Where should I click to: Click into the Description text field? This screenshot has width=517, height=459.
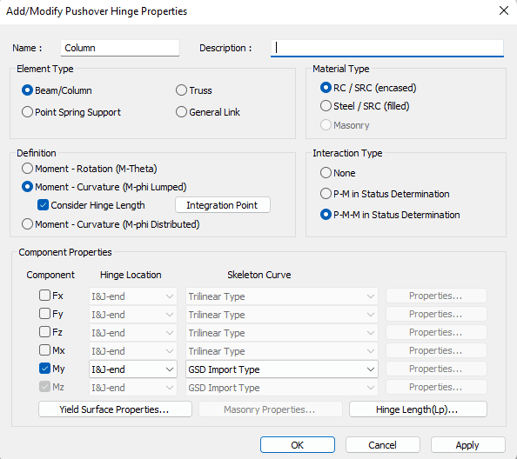coord(387,48)
